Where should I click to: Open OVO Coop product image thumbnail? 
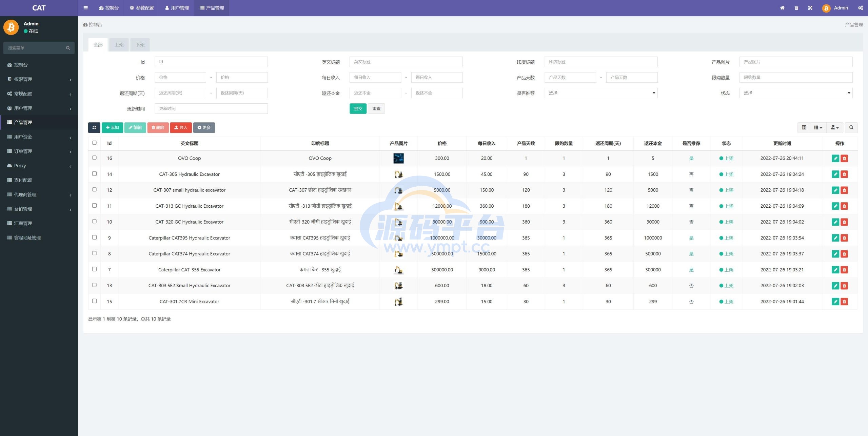point(398,158)
